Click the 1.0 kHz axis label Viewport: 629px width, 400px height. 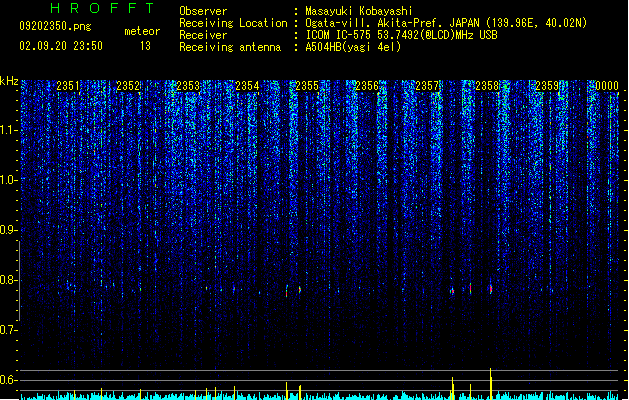[8, 180]
